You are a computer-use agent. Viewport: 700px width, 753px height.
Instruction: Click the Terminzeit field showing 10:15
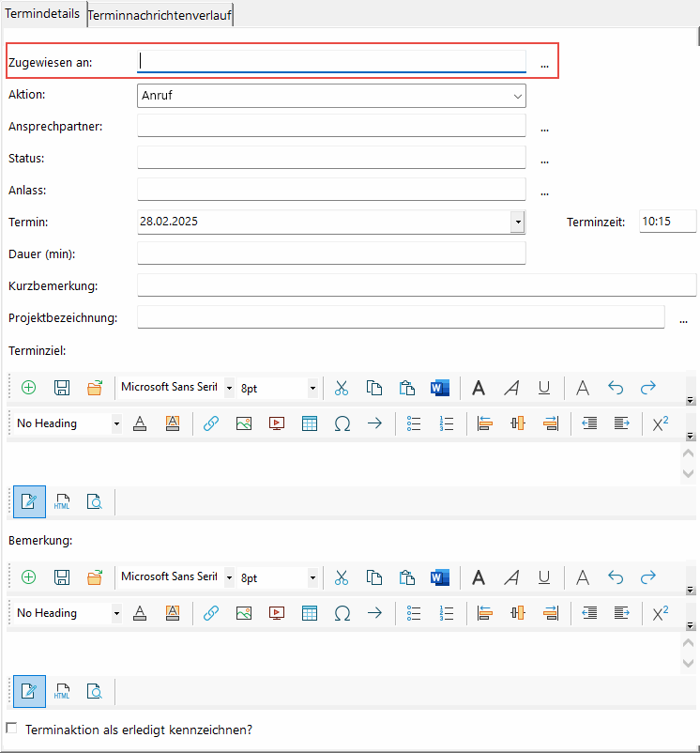coord(667,222)
